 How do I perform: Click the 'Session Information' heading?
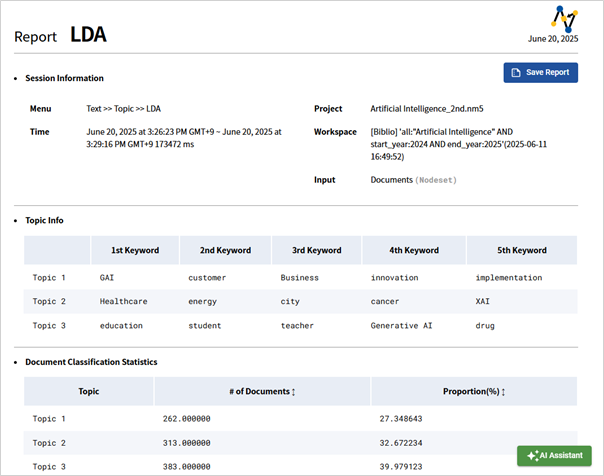64,78
